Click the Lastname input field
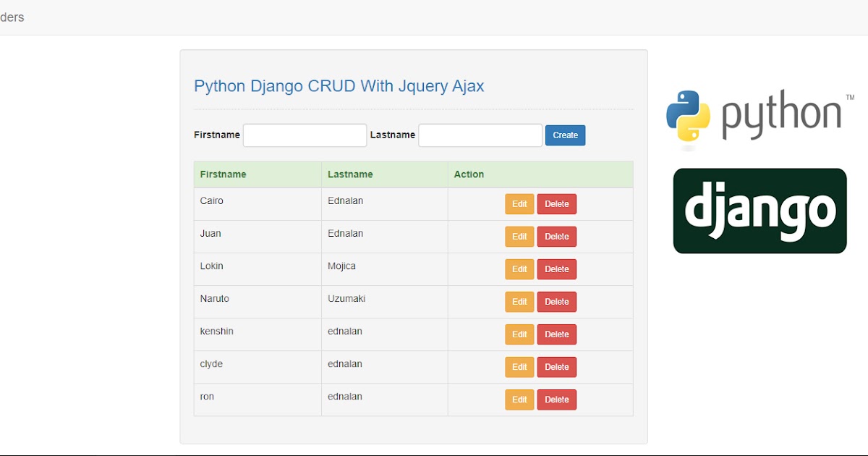Screen dimensions: 868x456 click(480, 135)
